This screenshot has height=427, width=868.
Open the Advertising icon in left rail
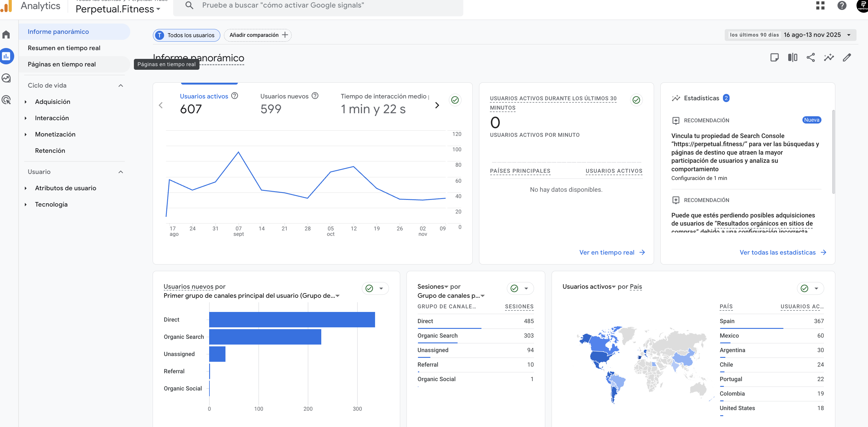tap(6, 100)
